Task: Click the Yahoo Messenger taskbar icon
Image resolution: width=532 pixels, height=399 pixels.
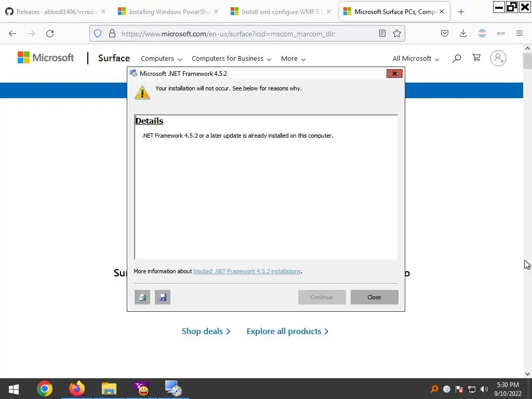Action: (x=141, y=389)
